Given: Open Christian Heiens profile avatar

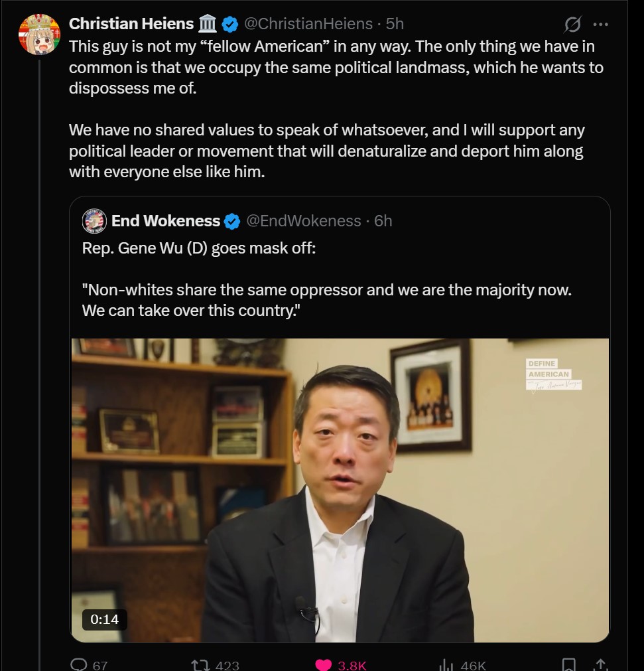Looking at the screenshot, I should coord(39,35).
